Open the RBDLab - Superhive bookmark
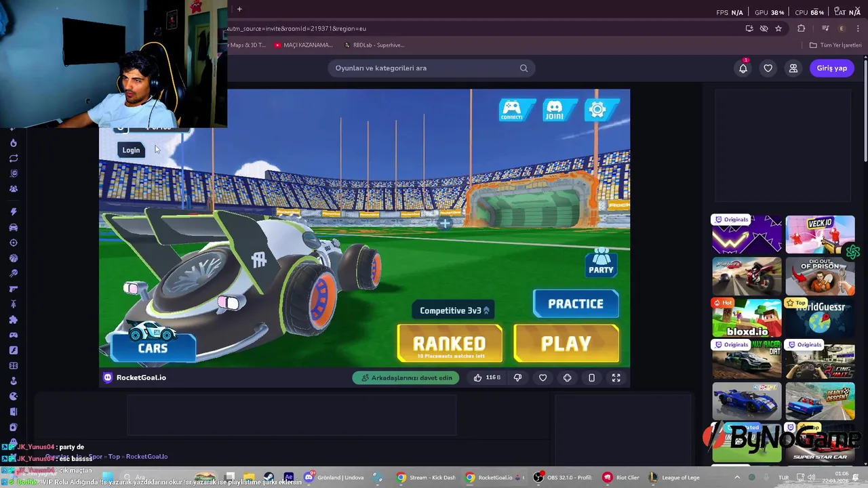 [x=374, y=45]
